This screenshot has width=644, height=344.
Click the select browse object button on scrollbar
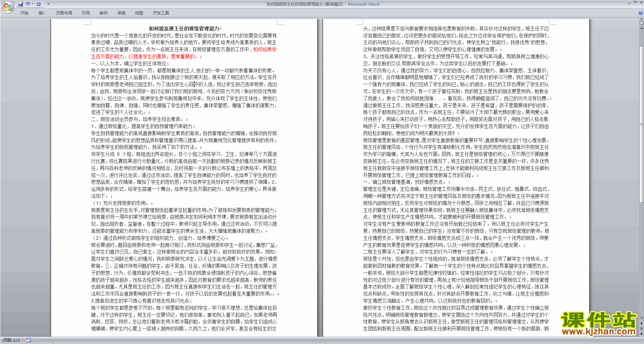642,328
